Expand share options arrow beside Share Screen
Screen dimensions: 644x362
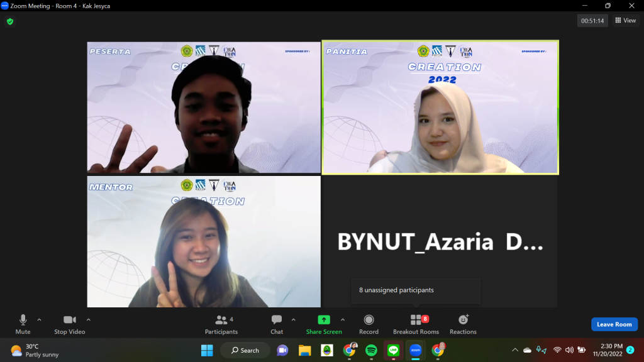tap(342, 319)
